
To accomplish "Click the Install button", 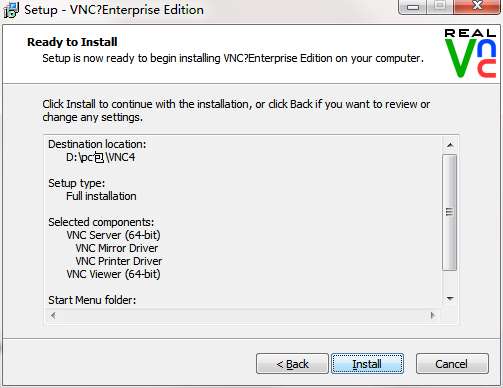I will pos(367,364).
